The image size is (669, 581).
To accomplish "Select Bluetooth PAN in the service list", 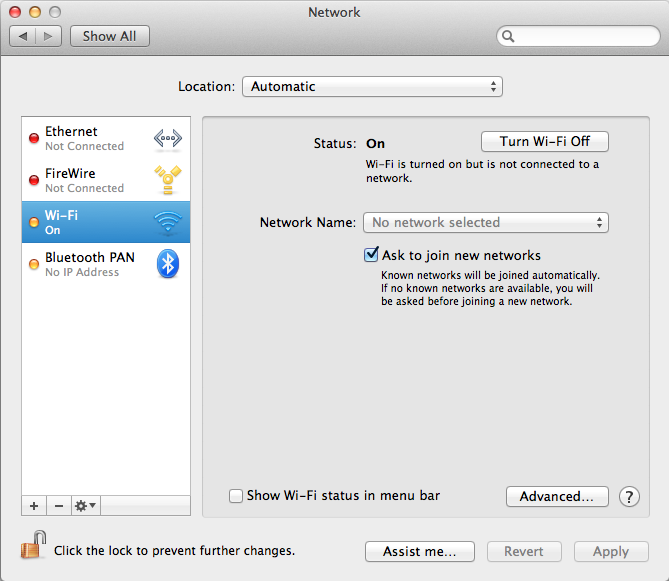I will coord(89,264).
